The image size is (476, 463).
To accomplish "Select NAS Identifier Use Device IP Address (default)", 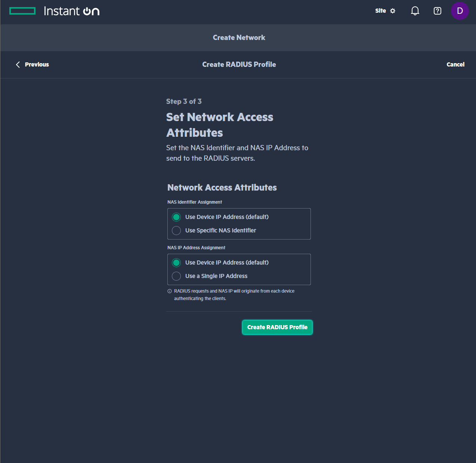I will coord(176,217).
